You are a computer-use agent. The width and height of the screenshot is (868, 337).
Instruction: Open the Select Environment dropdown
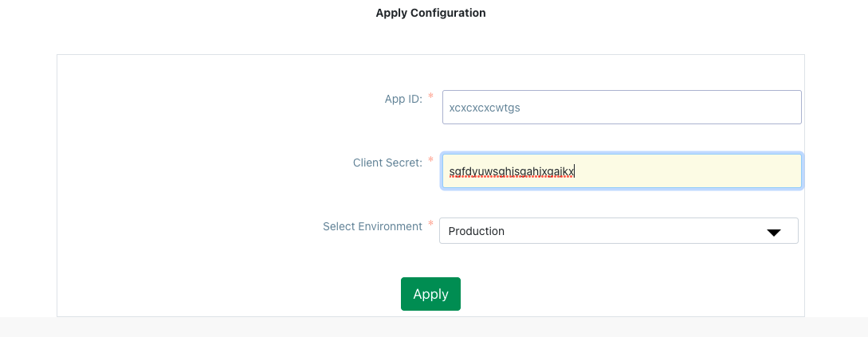point(618,231)
